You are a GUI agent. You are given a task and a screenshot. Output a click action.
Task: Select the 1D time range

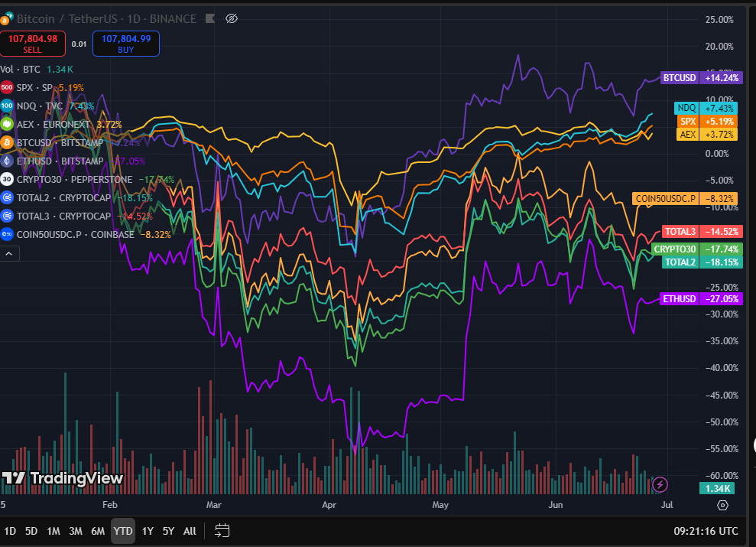[x=10, y=531]
